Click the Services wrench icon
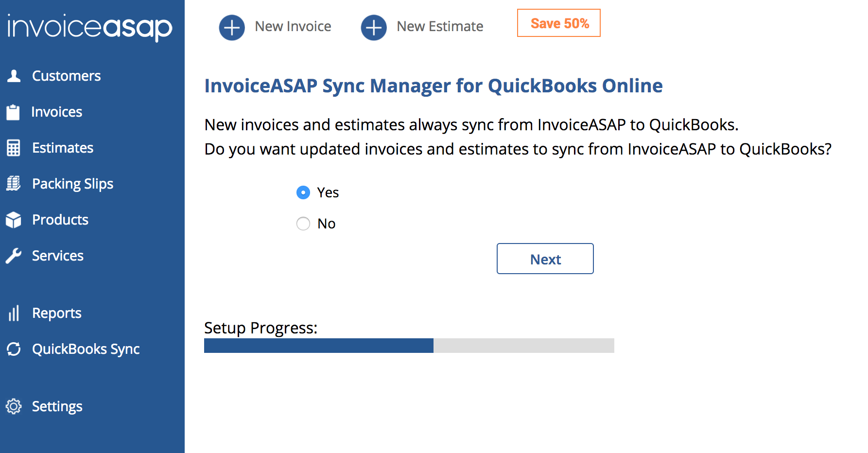Screen dimensions: 868x453 pyautogui.click(x=14, y=256)
